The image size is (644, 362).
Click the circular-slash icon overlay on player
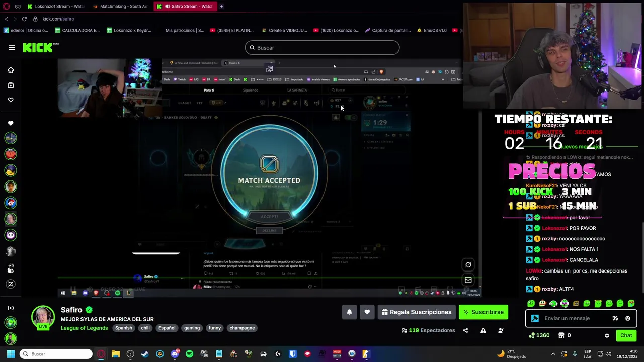(x=468, y=265)
